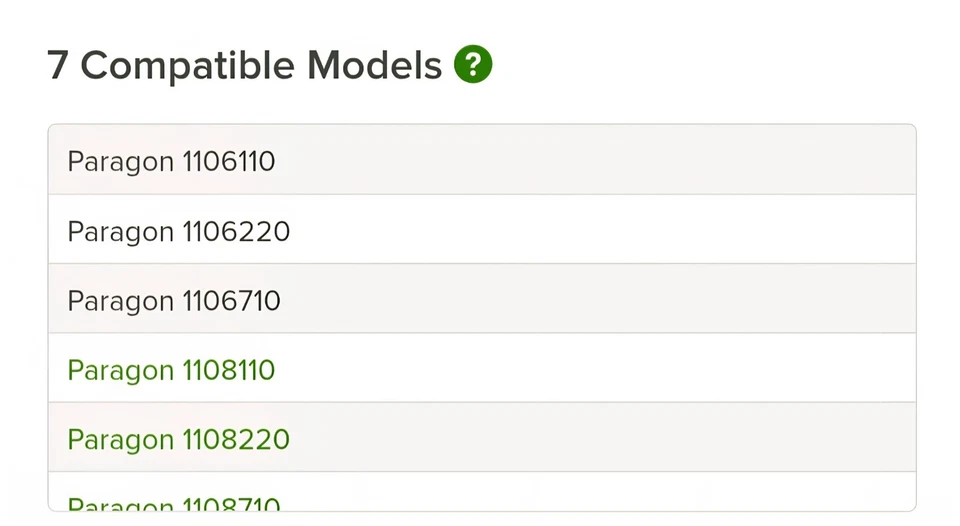Click the word "Paragon" in the 1106220 row
The image size is (960, 526).
coord(120,233)
